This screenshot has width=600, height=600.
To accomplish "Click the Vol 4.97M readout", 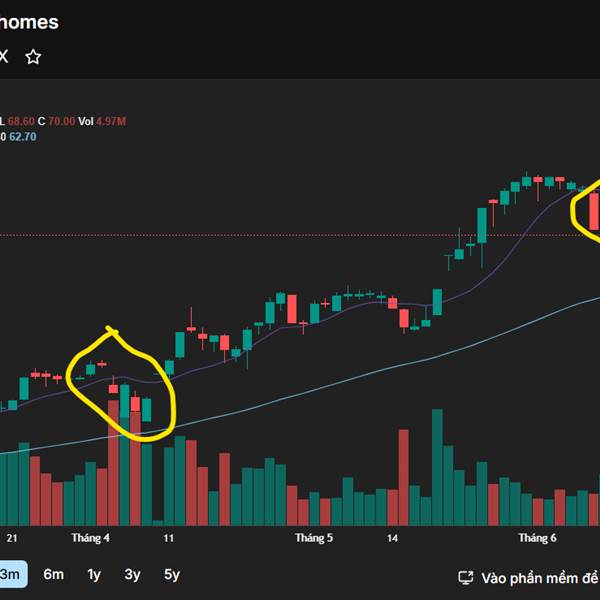I will (102, 121).
